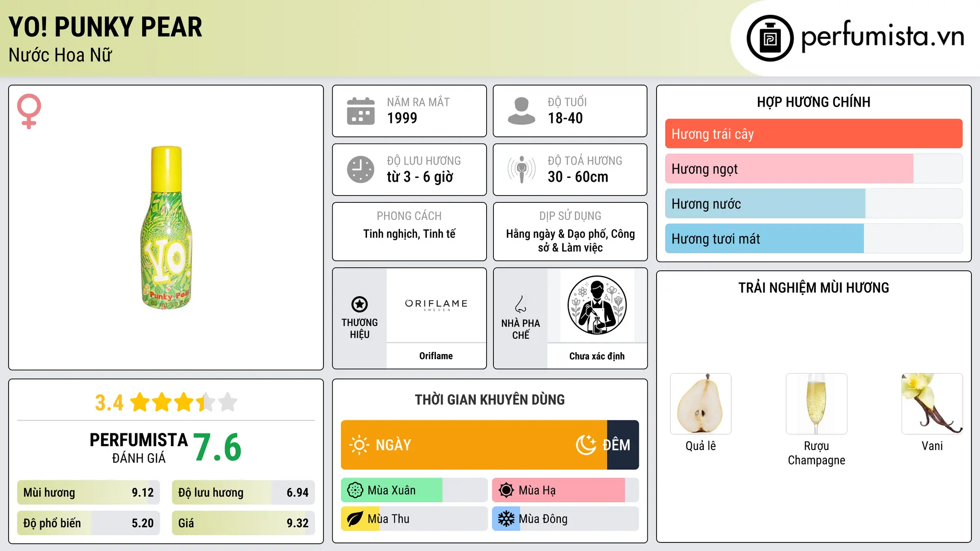Click the từ 3 - 6 giờ longevity value
This screenshot has width=980, height=551.
(420, 177)
